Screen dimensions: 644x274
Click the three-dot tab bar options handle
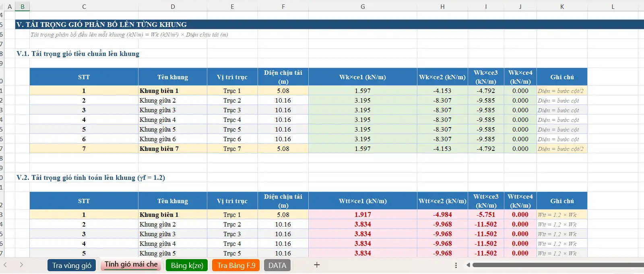(x=456, y=265)
